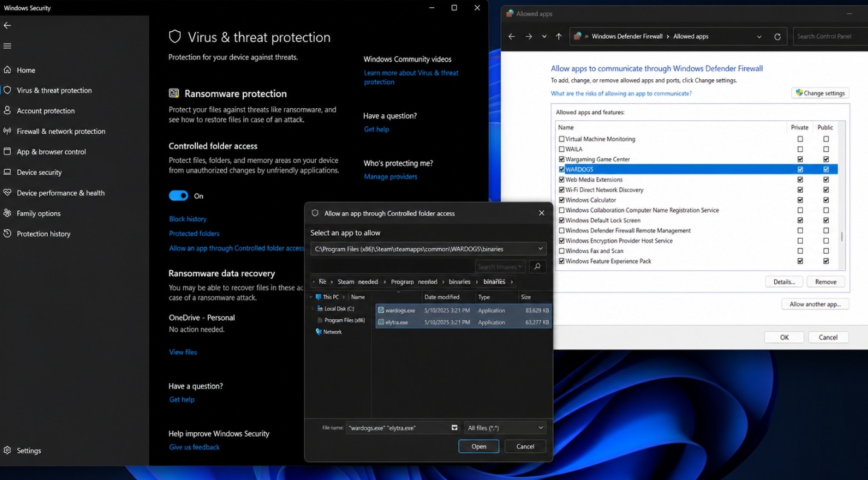Refresh the Allowed apps window
This screenshot has width=868, height=480.
click(x=777, y=36)
